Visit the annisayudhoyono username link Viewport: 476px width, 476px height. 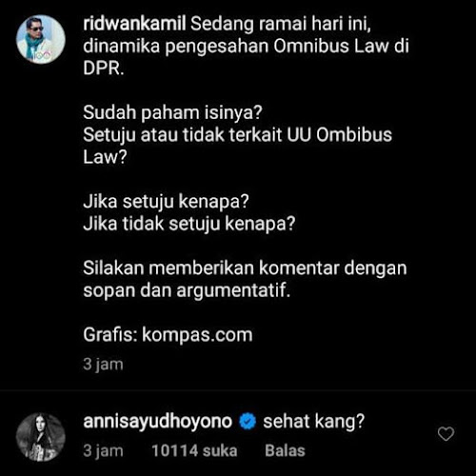(x=158, y=422)
